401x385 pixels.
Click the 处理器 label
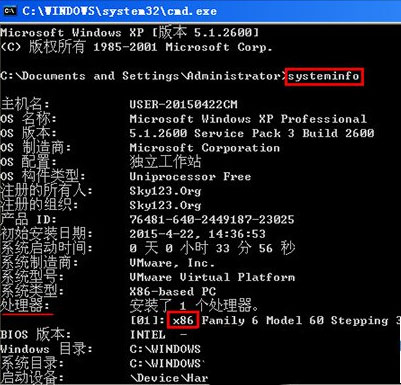[25, 305]
